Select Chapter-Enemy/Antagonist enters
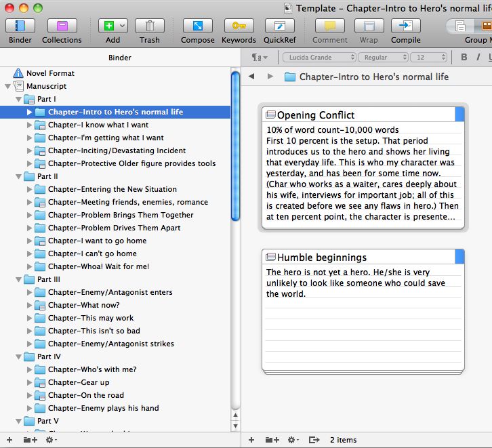Image resolution: width=492 pixels, height=448 pixels. pyautogui.click(x=110, y=292)
